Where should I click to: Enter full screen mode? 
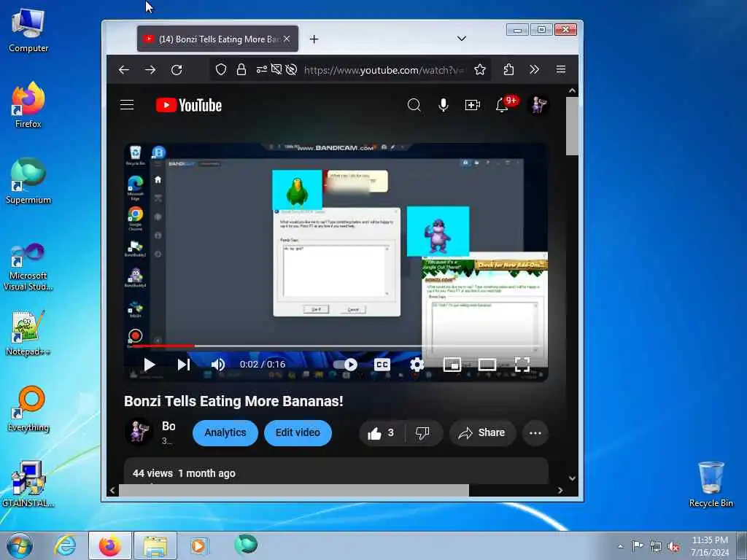pos(522,365)
